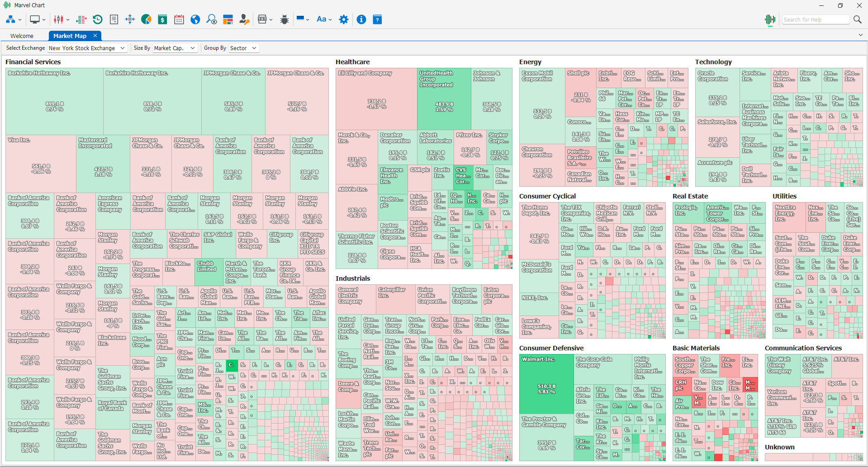Click The Coca-Cola Company tile
Screen dimensions: 868x467
tap(603, 369)
